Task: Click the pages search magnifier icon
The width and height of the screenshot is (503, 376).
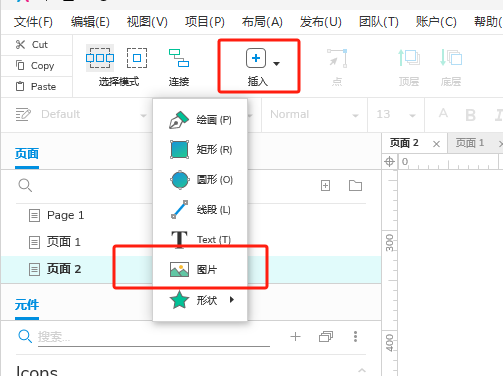Action: [x=25, y=185]
